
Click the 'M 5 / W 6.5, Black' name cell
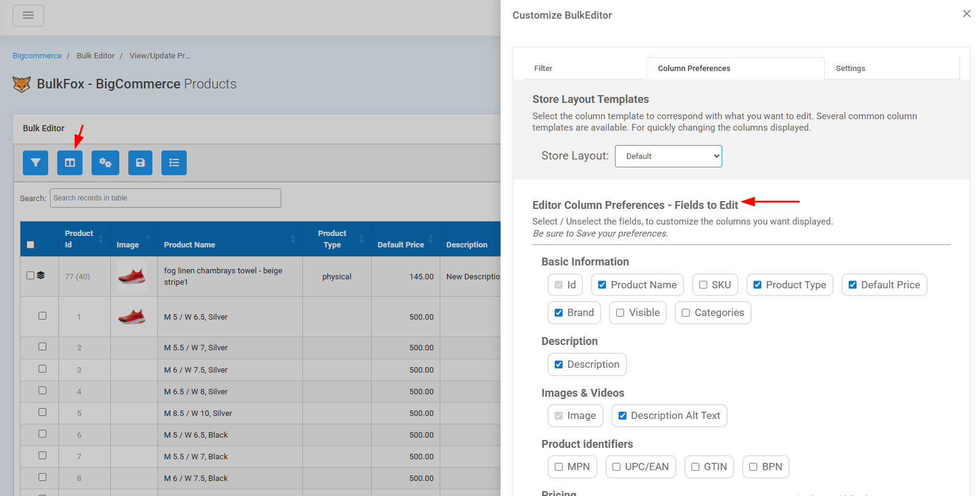[x=230, y=435]
